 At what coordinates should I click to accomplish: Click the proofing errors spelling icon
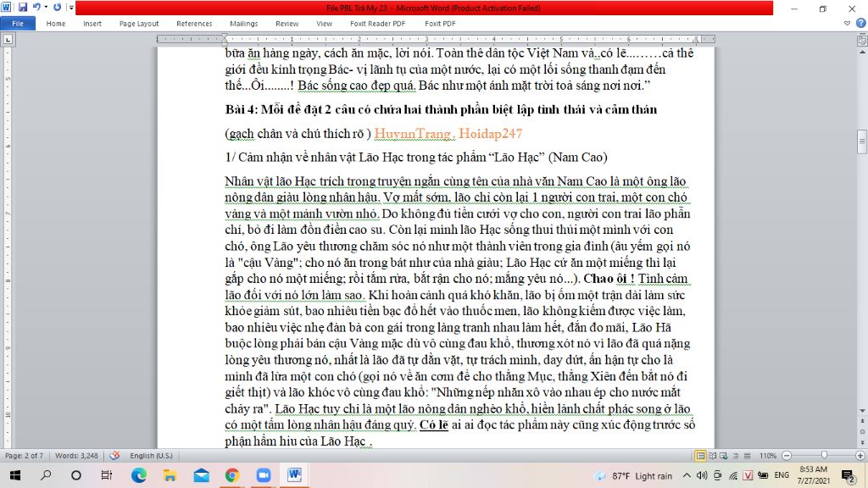coord(114,456)
